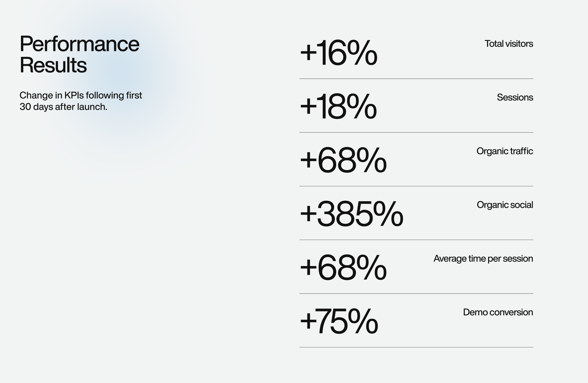Click the Sessions label
This screenshot has width=588, height=383.
pyautogui.click(x=515, y=98)
